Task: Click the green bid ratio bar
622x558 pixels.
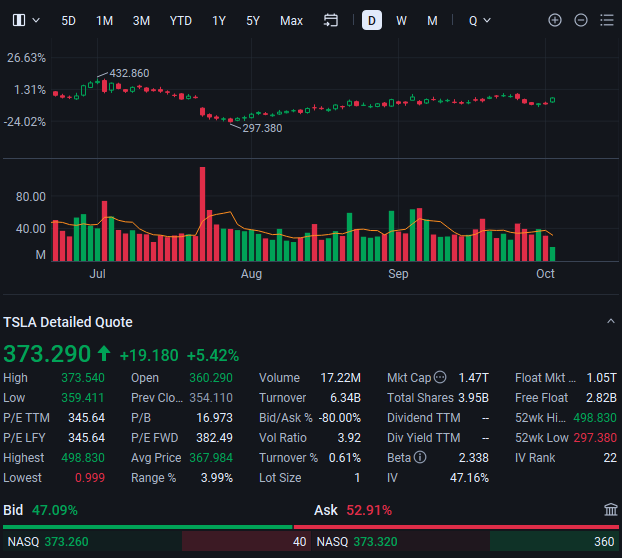Action: pyautogui.click(x=148, y=527)
